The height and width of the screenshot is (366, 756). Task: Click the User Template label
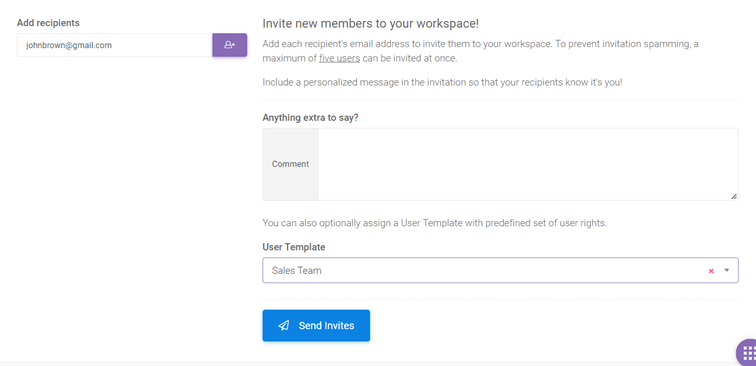point(294,247)
